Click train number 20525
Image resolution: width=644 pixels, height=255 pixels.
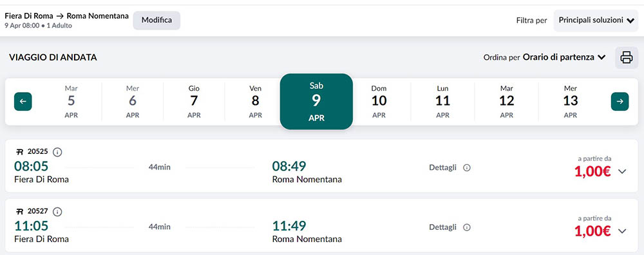pyautogui.click(x=38, y=152)
